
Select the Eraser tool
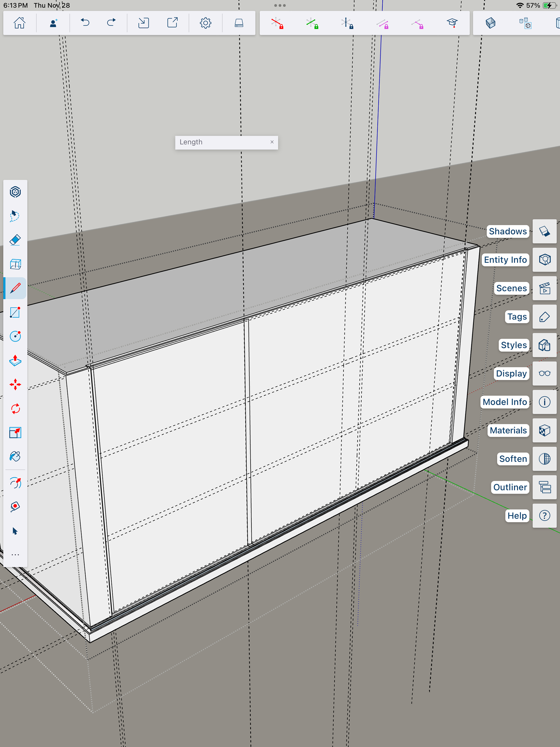coord(15,240)
